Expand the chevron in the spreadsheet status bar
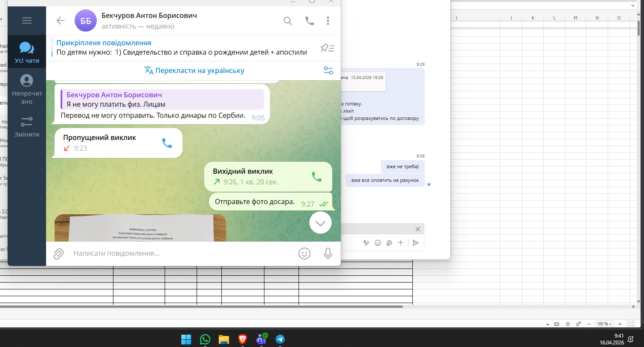 coord(548,324)
